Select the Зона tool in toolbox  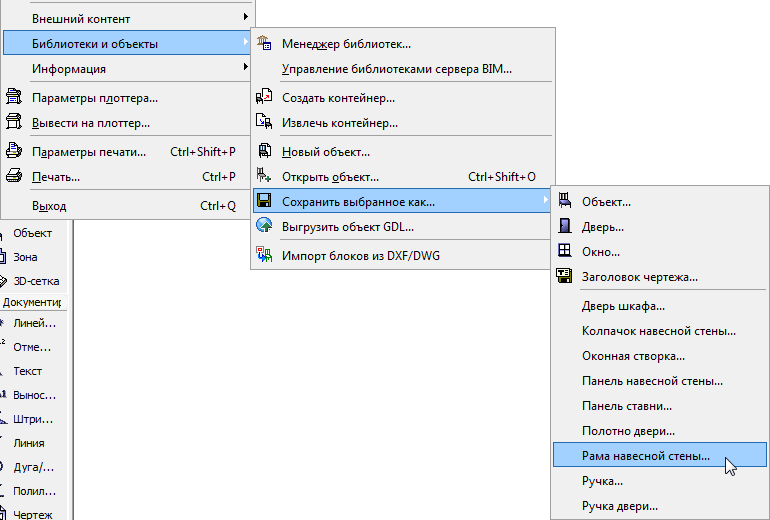(x=27, y=257)
